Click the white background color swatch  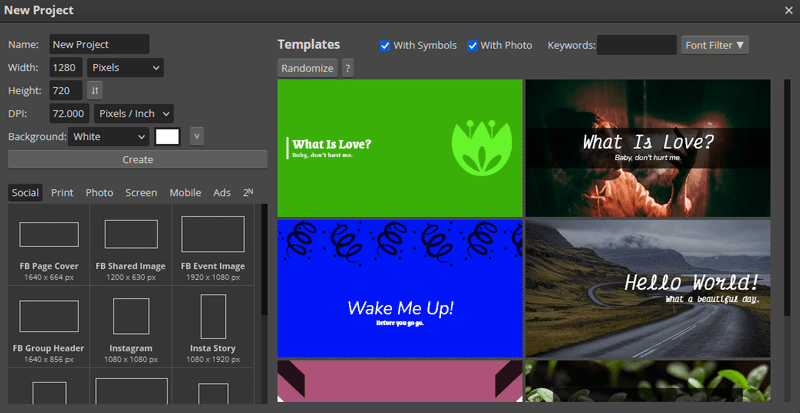[x=167, y=136]
